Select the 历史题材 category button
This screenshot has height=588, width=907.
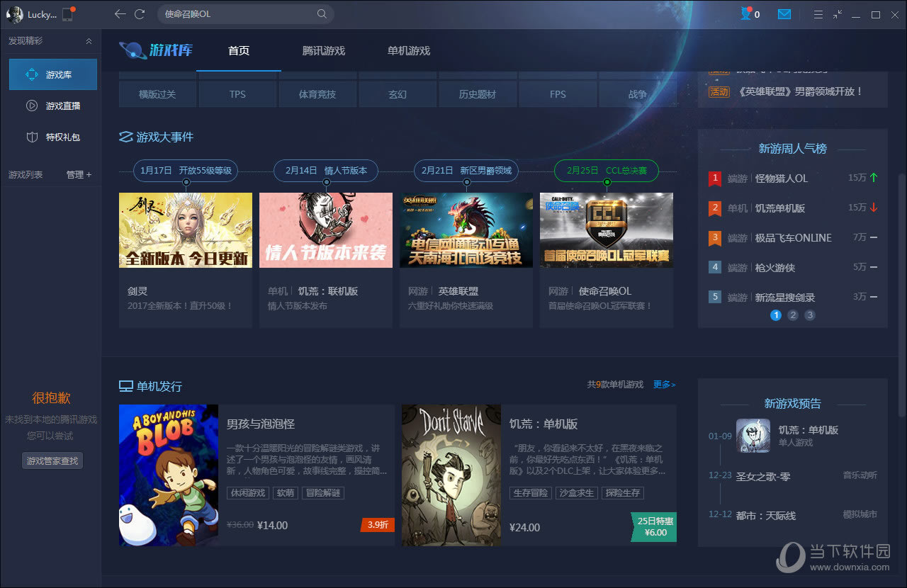coord(478,94)
